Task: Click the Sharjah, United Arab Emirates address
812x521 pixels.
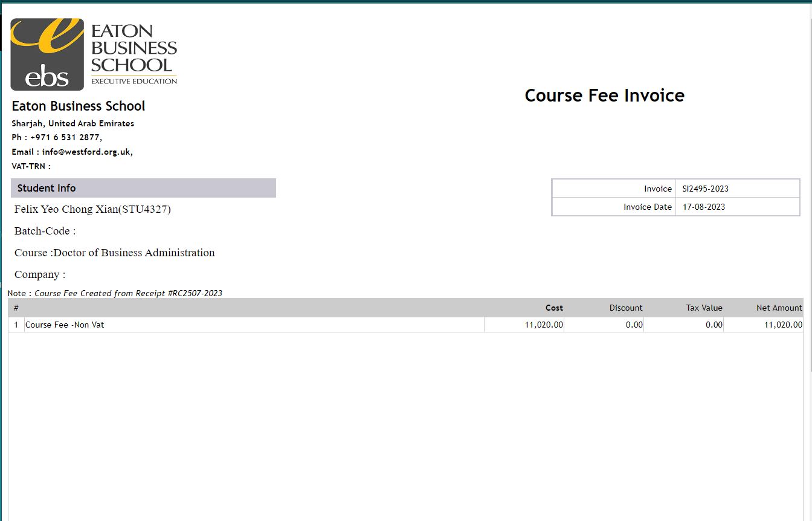Action: point(72,123)
